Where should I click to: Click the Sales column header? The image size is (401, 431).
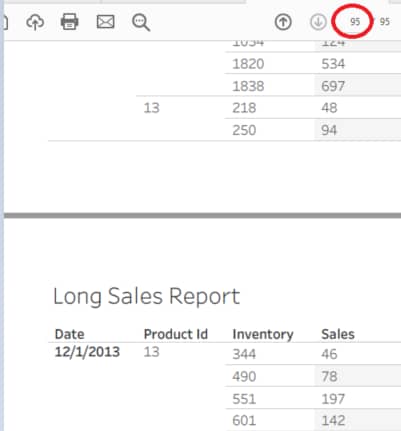click(x=338, y=334)
